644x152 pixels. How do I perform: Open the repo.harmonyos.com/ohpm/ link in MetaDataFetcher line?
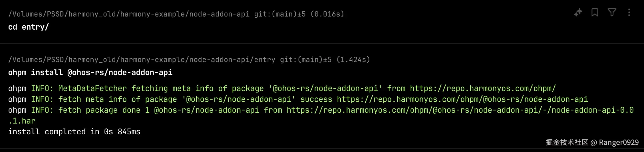tap(483, 89)
